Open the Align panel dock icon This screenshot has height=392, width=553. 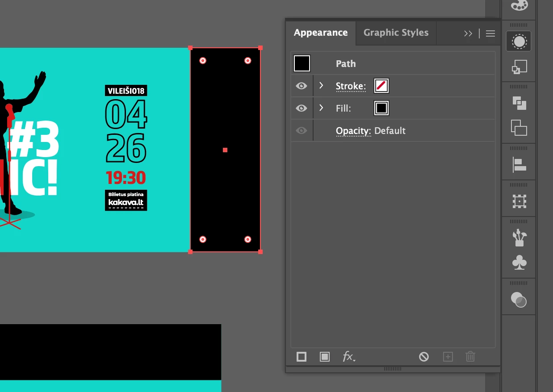(519, 165)
